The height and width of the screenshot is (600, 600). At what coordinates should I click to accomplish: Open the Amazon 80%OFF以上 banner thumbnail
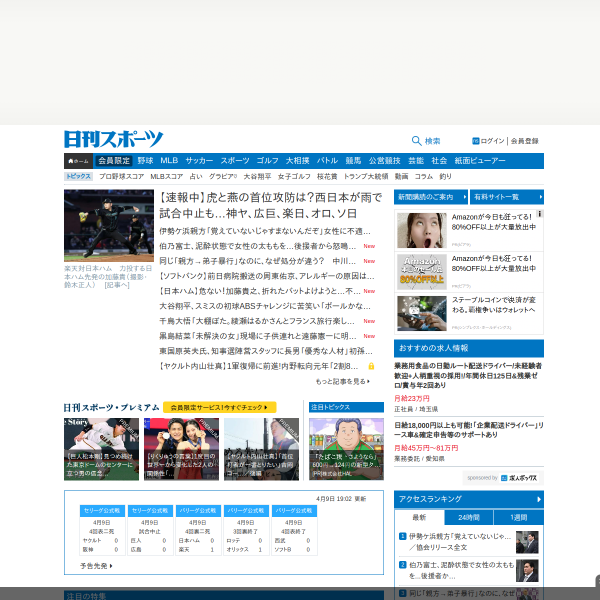pos(422,272)
